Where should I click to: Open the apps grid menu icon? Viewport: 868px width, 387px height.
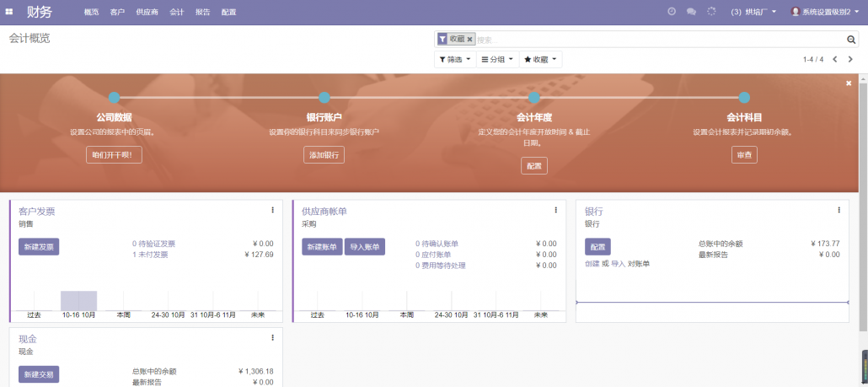point(9,12)
